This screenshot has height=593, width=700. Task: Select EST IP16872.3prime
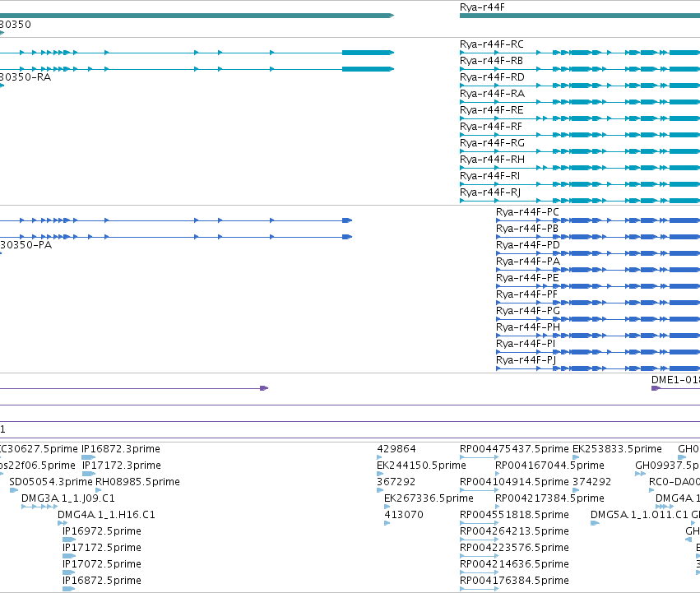[x=121, y=449]
